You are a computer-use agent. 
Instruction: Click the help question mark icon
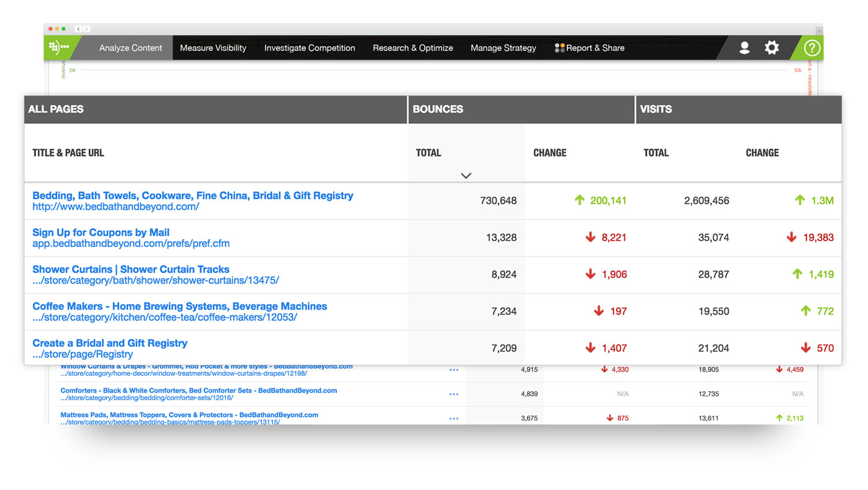(812, 48)
